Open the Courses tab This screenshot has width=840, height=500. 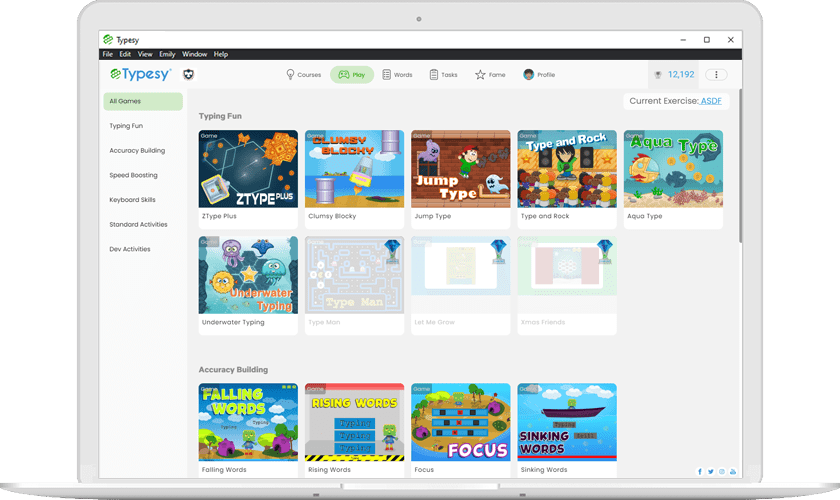(x=303, y=74)
